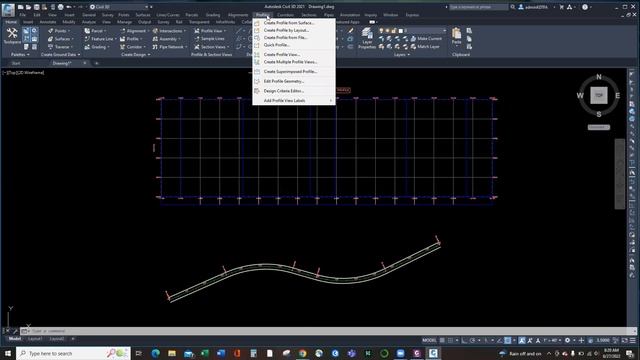
Task: Open the Parcel dropdown
Action: click(96, 31)
